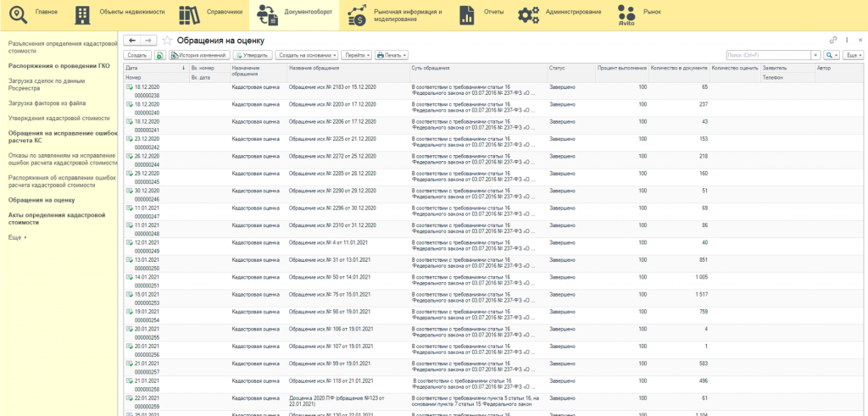Click the green copy-document icon button

159,55
